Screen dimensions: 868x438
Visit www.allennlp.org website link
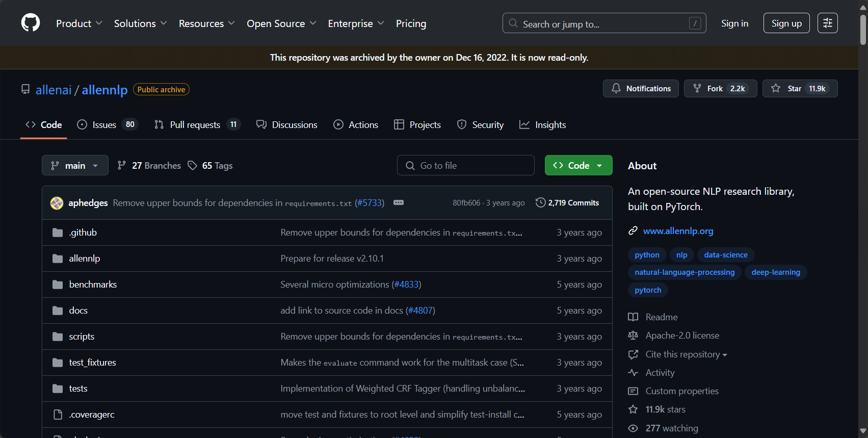[678, 231]
